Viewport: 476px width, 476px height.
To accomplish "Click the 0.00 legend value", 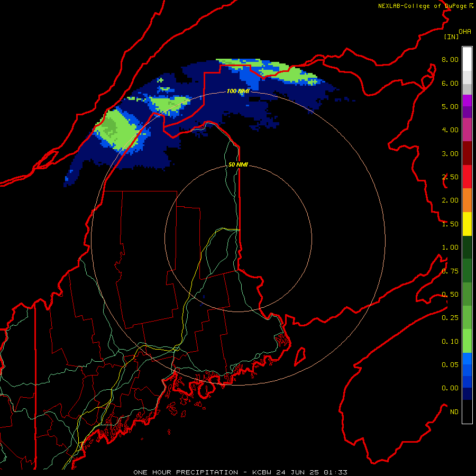I will point(450,388).
